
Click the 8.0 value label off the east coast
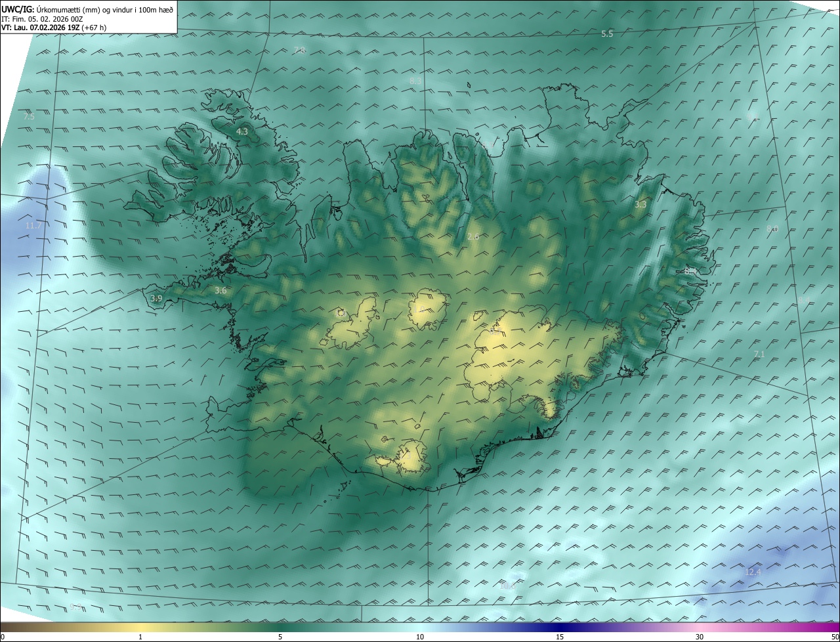point(772,228)
